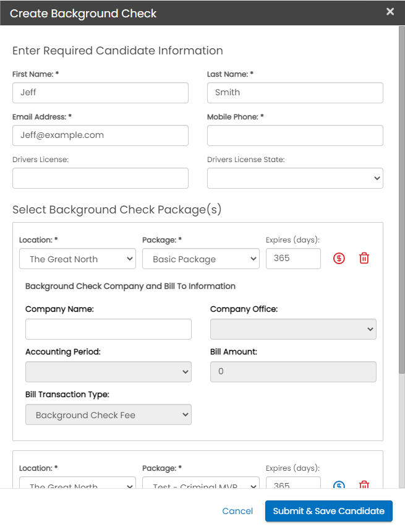The height and width of the screenshot is (532, 405).
Task: Open the Accounting Period dropdown
Action: [108, 372]
